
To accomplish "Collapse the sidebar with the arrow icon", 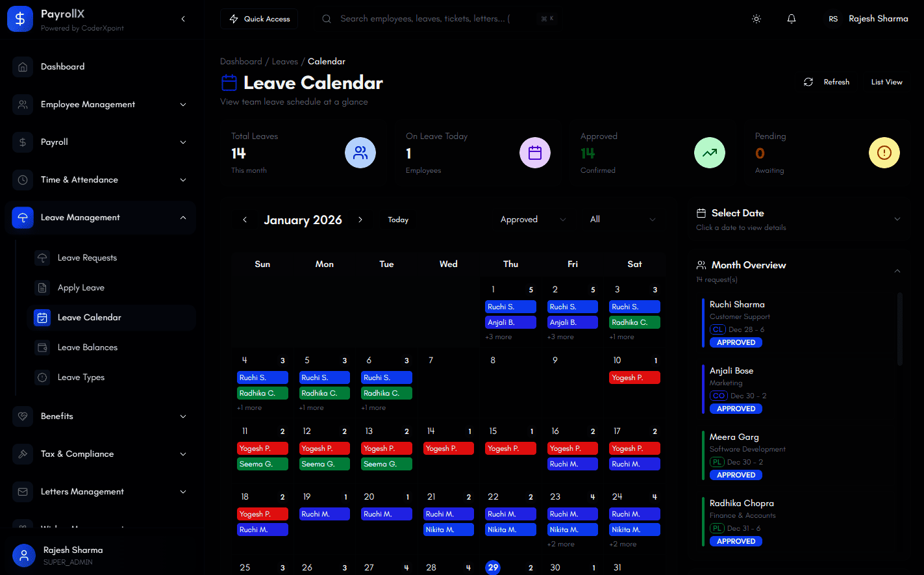I will click(183, 19).
